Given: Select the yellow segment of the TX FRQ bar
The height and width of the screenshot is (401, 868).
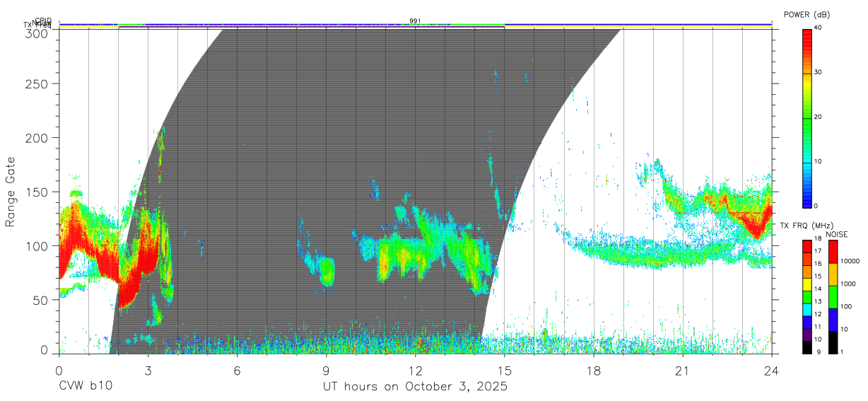Looking at the screenshot, I should point(807,284).
